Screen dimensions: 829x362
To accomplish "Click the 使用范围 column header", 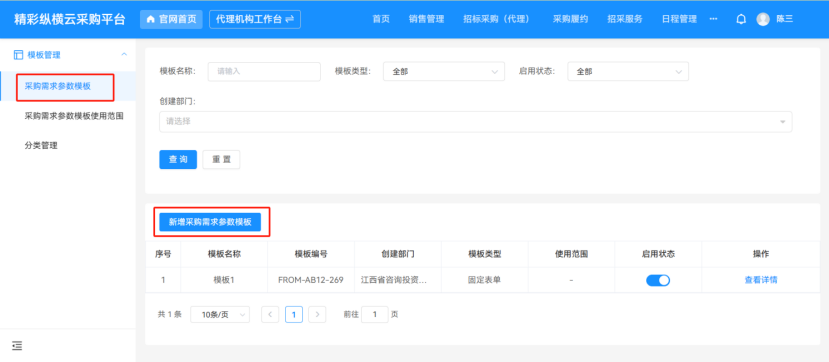I will coord(571,254).
